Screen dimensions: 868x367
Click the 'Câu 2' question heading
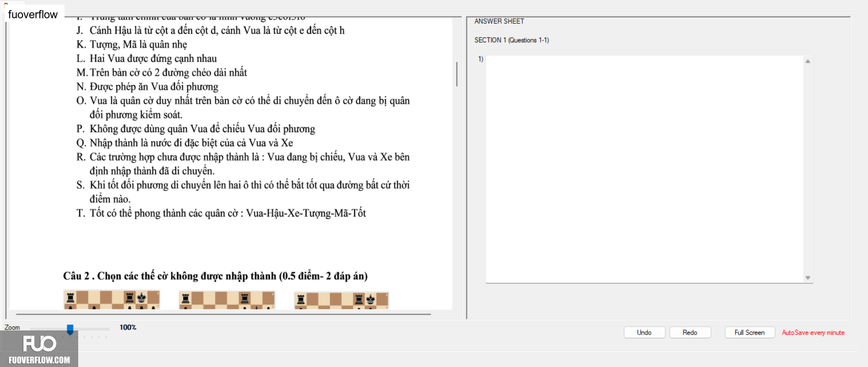215,276
